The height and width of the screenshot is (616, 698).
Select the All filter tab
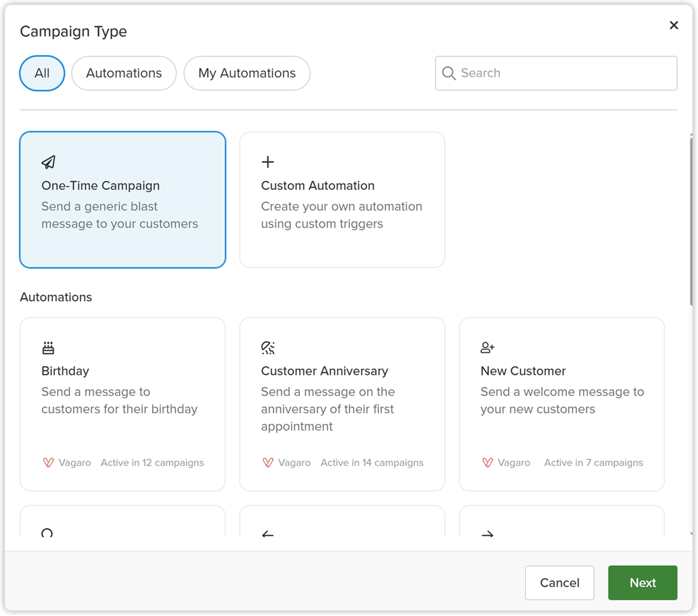(x=42, y=73)
